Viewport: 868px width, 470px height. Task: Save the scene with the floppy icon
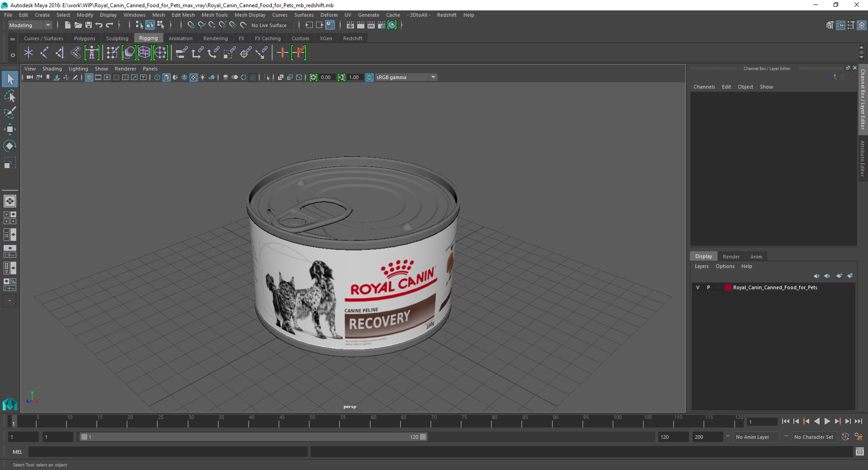click(89, 25)
